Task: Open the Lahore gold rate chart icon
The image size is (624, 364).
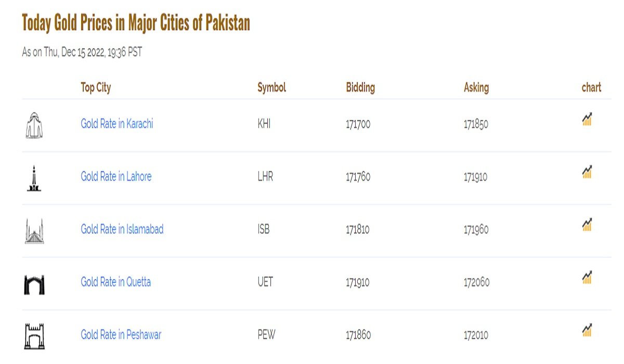Action: [587, 172]
